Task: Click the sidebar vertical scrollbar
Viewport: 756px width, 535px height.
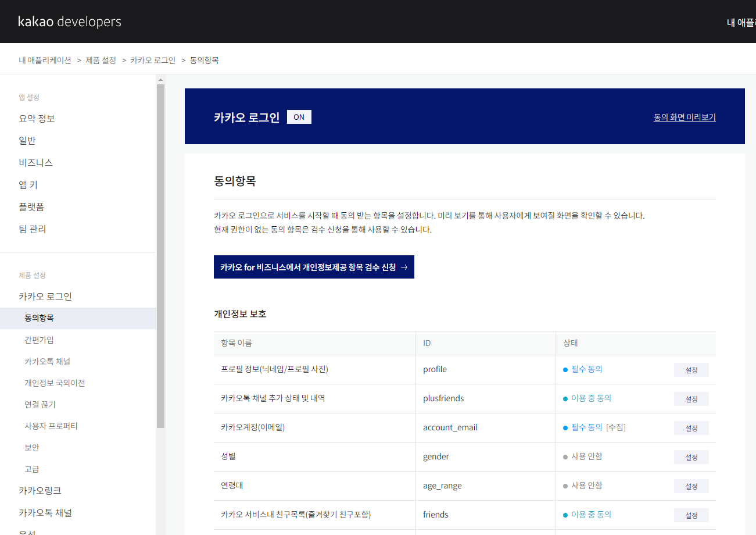Action: (x=160, y=256)
